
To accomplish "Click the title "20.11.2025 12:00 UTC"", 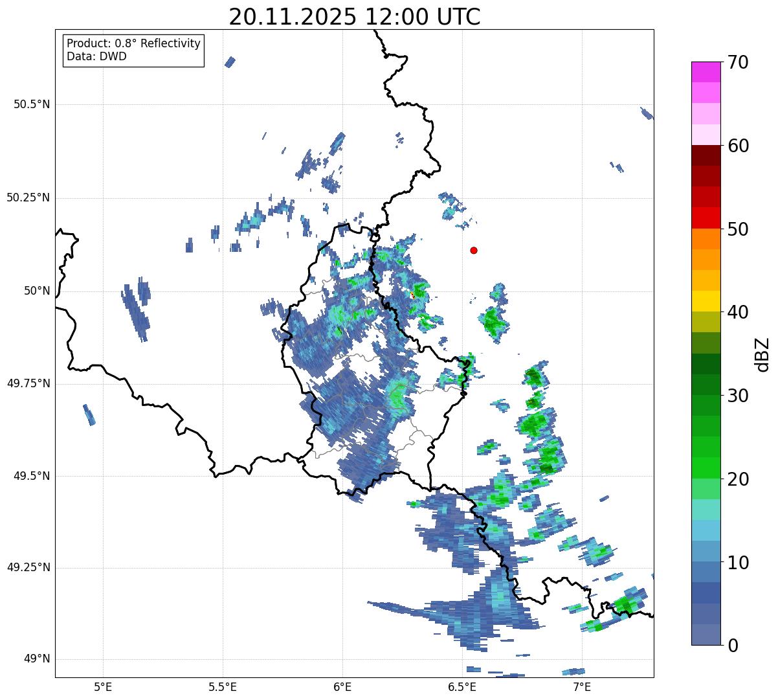I will coord(355,17).
